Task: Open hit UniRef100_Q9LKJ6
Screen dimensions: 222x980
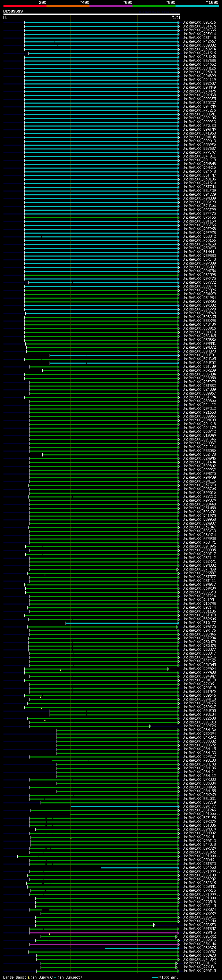Action: pos(199,23)
